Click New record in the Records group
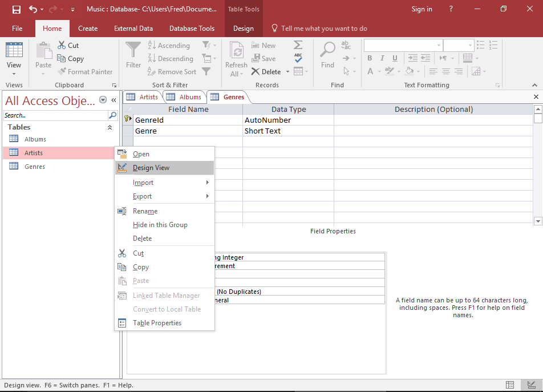The height and width of the screenshot is (392, 543). [264, 46]
